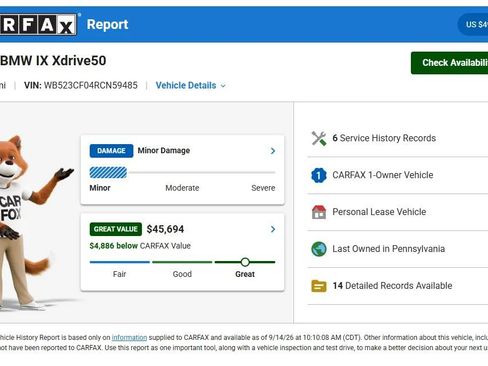The image size is (488, 366).
Task: Click the green GREAT VALUE badge
Action: pos(116,229)
